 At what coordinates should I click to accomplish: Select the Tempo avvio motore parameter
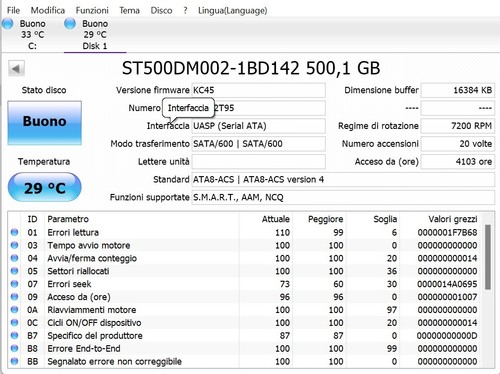click(89, 245)
